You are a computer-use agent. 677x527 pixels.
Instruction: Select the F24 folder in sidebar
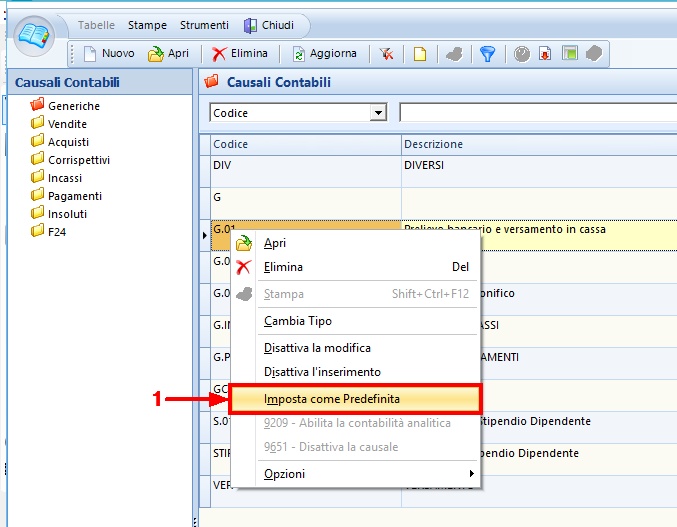(x=58, y=232)
